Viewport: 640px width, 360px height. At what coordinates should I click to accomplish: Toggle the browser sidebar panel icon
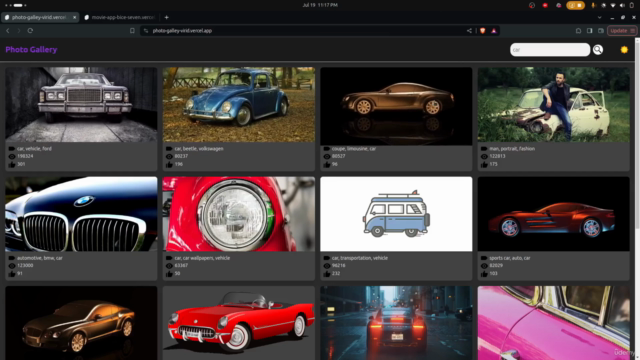coord(589,31)
